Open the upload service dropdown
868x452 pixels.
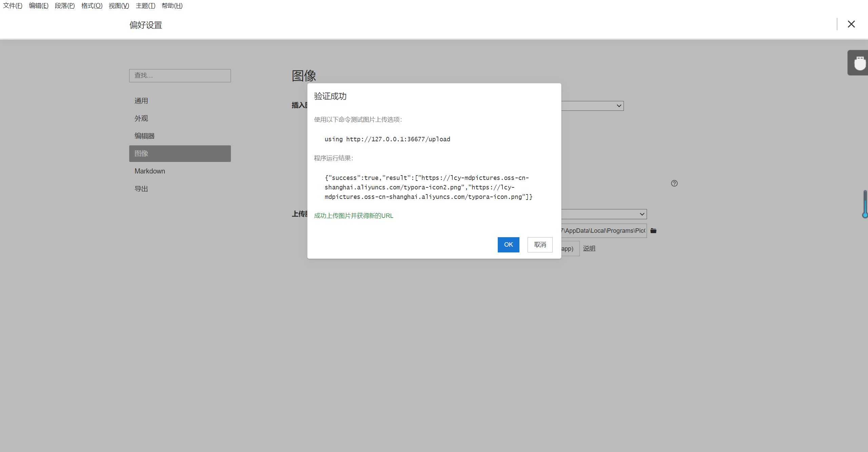coord(642,214)
